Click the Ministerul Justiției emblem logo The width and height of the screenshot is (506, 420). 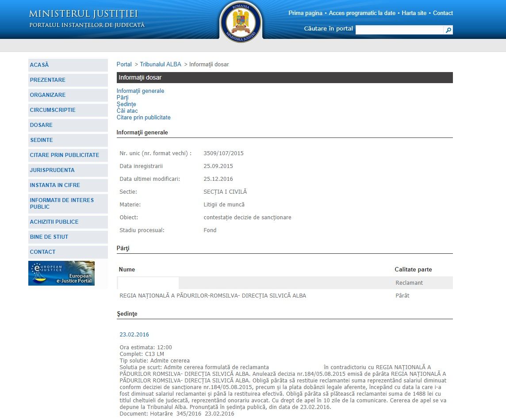click(x=241, y=21)
